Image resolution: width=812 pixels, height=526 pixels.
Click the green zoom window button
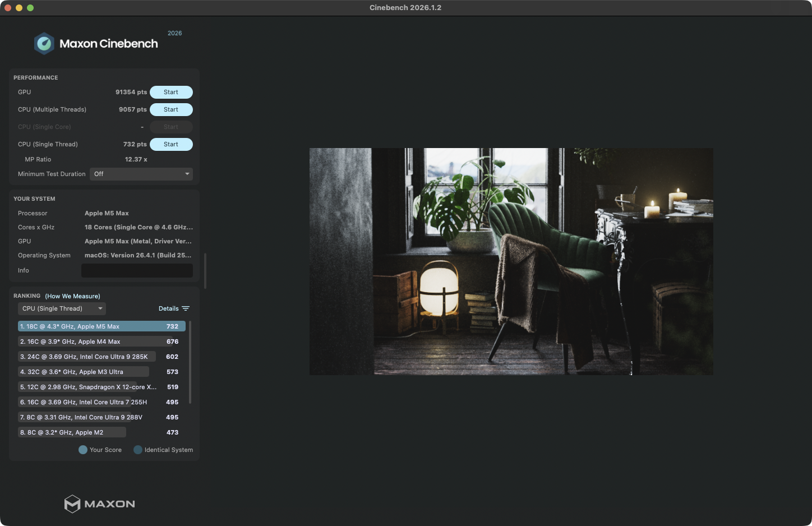coord(30,8)
